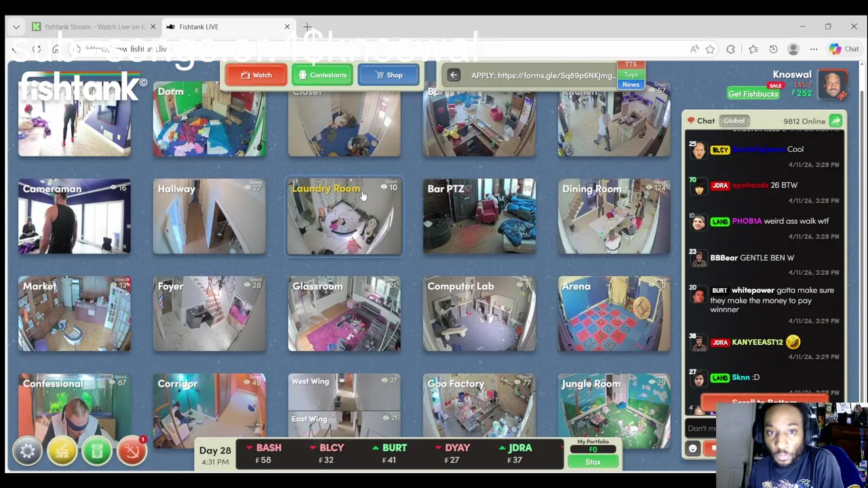Click the Knoswal profile avatar

pos(832,84)
